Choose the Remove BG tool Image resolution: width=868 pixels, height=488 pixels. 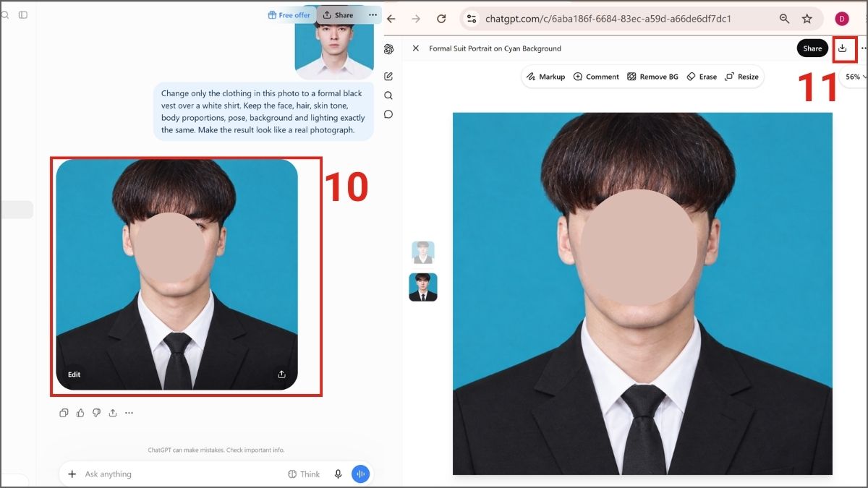coord(652,77)
